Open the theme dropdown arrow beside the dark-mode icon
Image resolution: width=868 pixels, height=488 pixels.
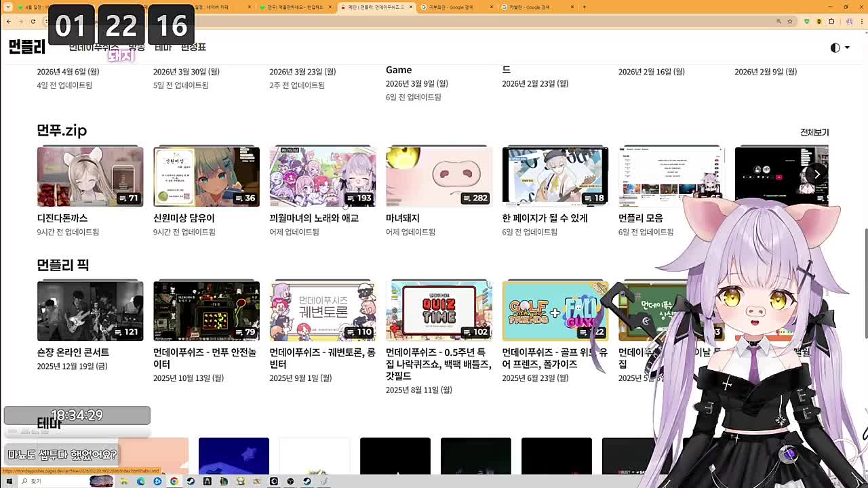(x=847, y=47)
